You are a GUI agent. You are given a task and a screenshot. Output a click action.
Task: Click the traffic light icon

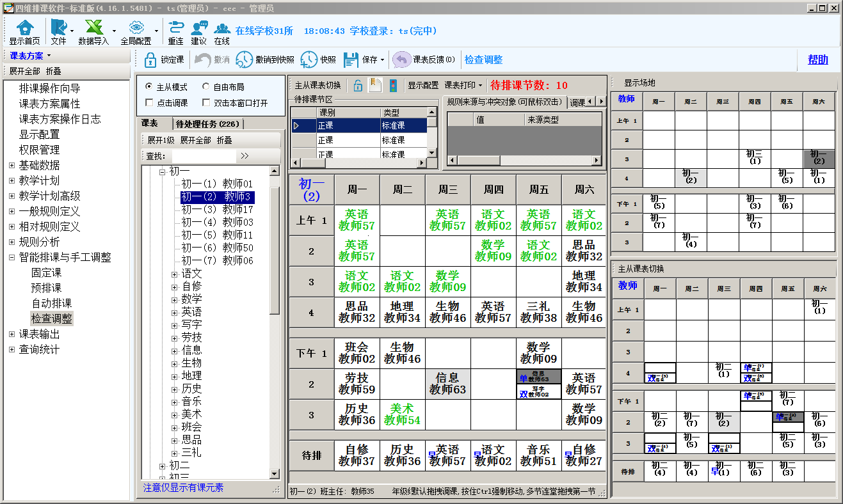[393, 85]
